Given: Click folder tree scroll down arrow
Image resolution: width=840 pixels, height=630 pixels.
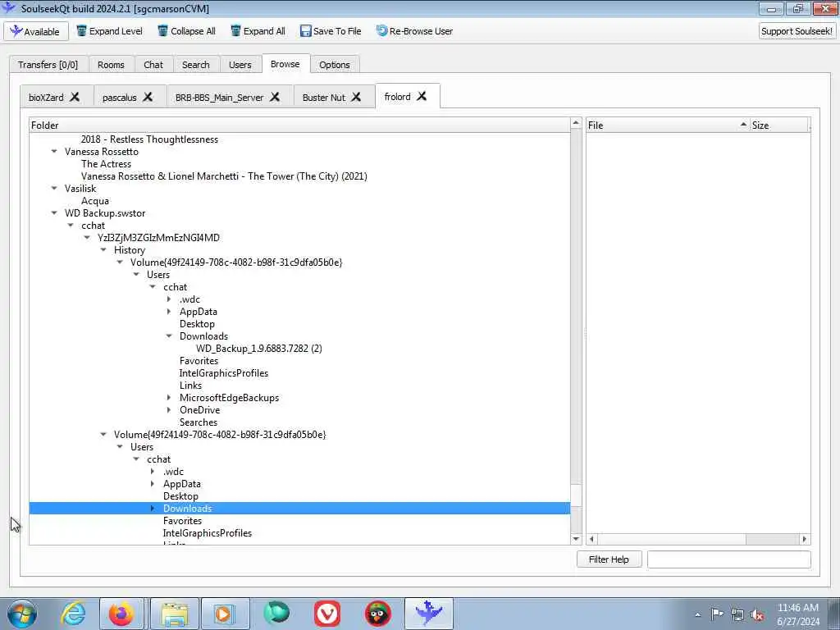Looking at the screenshot, I should click(576, 539).
